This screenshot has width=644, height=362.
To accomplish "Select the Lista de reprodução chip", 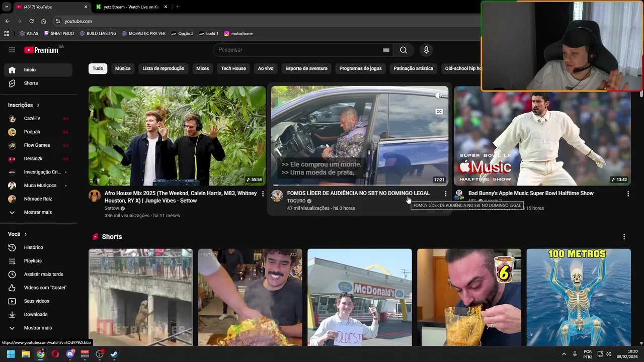I will point(164,68).
